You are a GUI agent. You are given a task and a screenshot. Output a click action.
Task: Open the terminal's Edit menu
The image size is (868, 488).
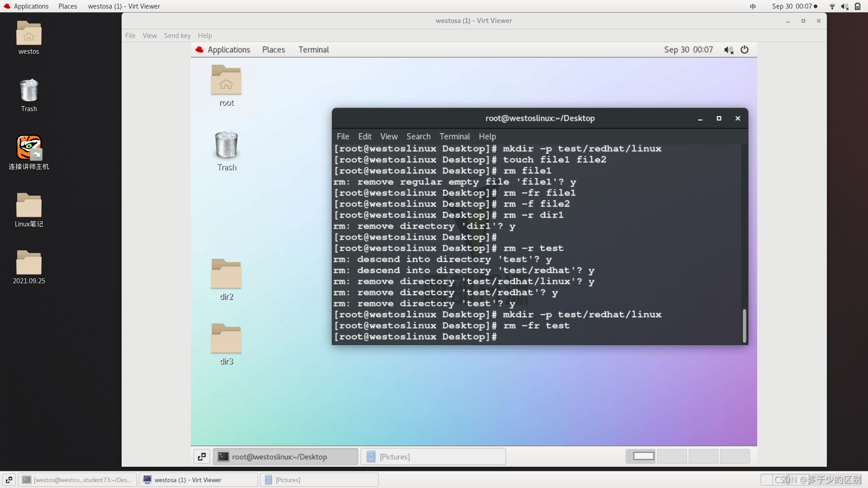(x=364, y=136)
